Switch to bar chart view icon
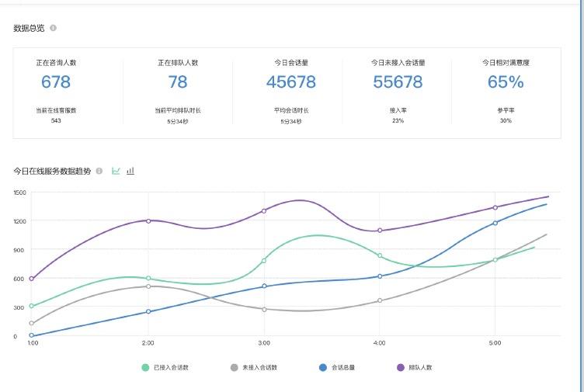584x392 pixels. pos(130,171)
